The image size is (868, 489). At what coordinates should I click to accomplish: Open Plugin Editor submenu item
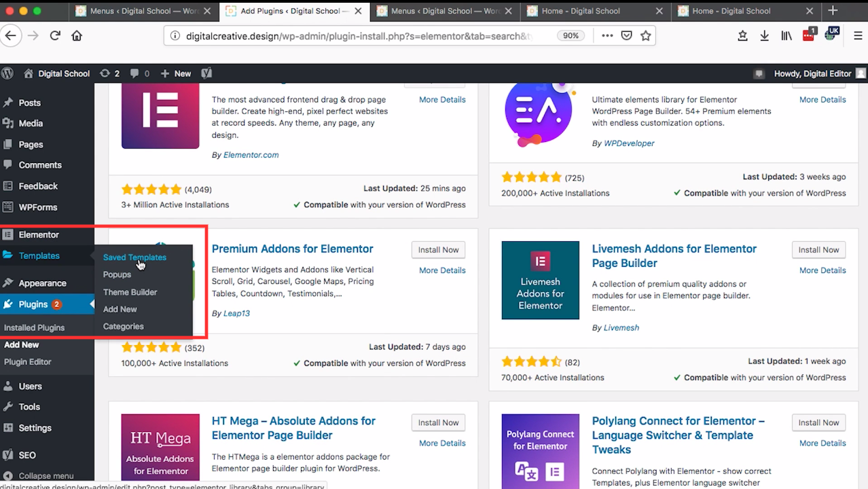pyautogui.click(x=28, y=362)
